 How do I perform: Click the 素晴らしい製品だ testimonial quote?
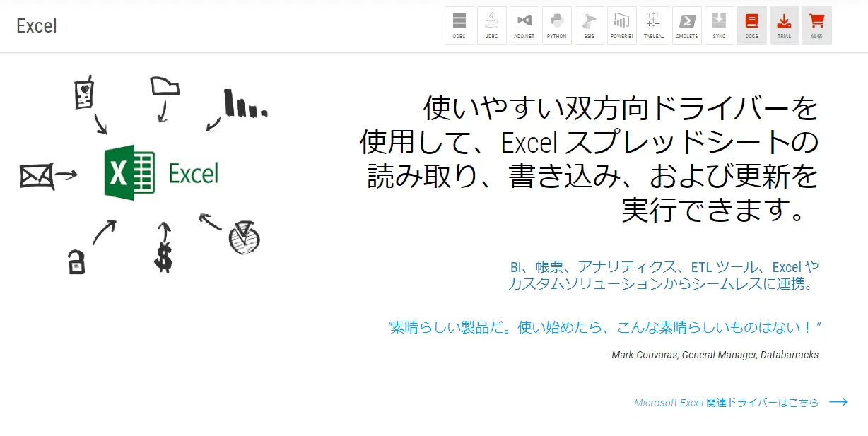(x=605, y=327)
